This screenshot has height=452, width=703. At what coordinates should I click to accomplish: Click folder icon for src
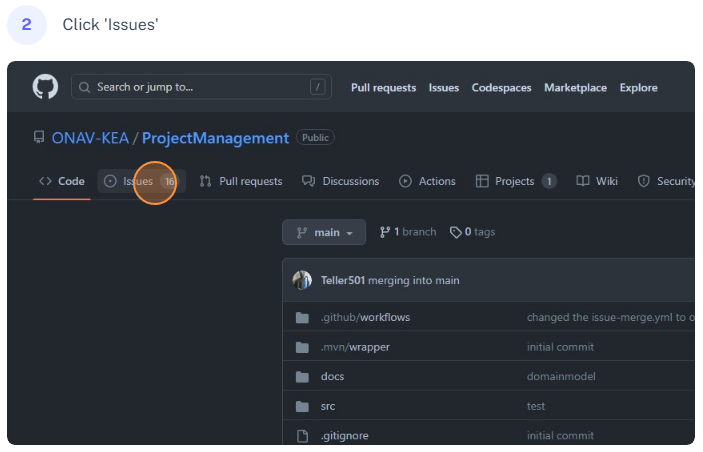tap(302, 406)
